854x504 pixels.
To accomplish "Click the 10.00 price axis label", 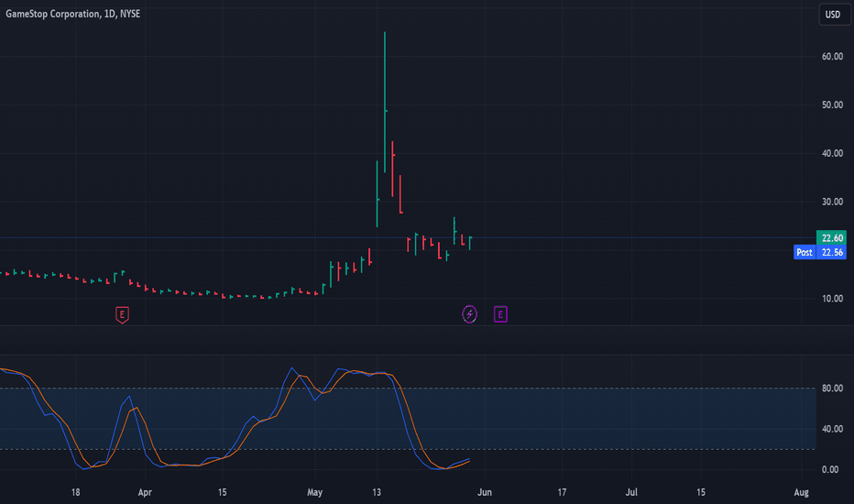I will (832, 299).
